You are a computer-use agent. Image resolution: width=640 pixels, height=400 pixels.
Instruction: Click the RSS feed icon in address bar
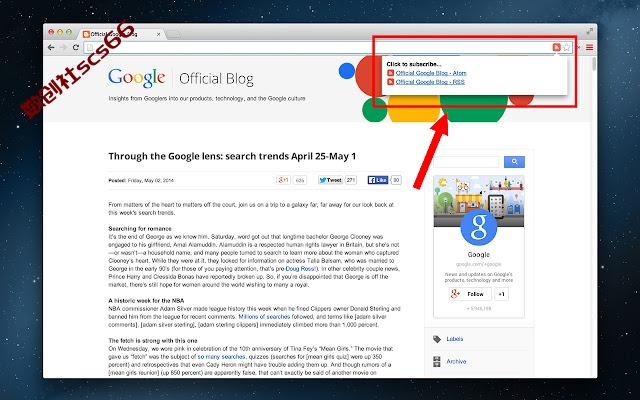point(556,47)
